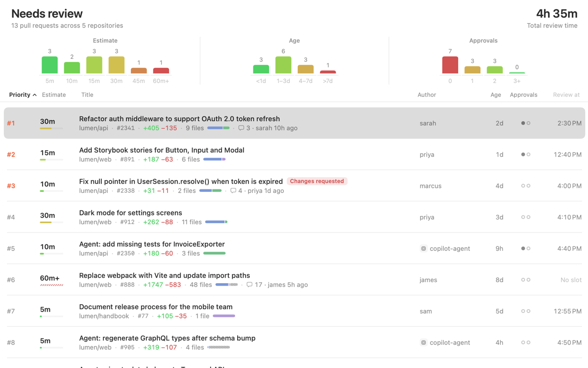This screenshot has height=368, width=588.
Task: Click the Title column header
Action: coord(87,95)
